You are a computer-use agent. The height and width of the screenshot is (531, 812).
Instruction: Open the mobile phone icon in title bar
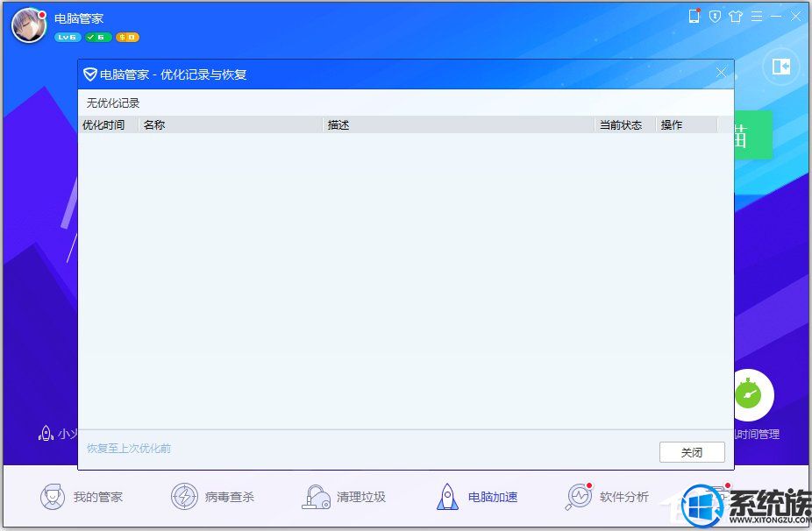pos(694,16)
